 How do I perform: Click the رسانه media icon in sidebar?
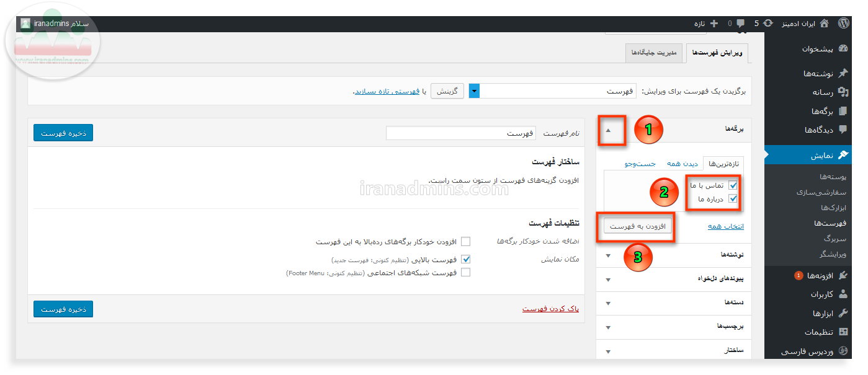843,92
